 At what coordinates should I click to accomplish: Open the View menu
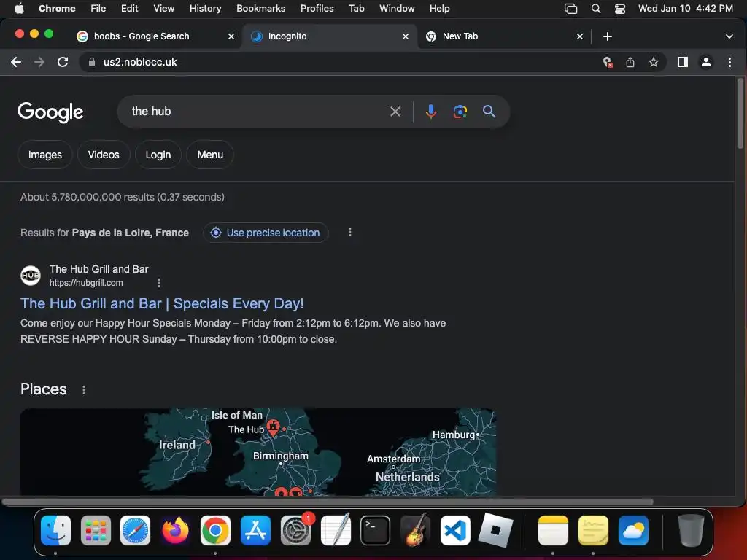pos(163,9)
